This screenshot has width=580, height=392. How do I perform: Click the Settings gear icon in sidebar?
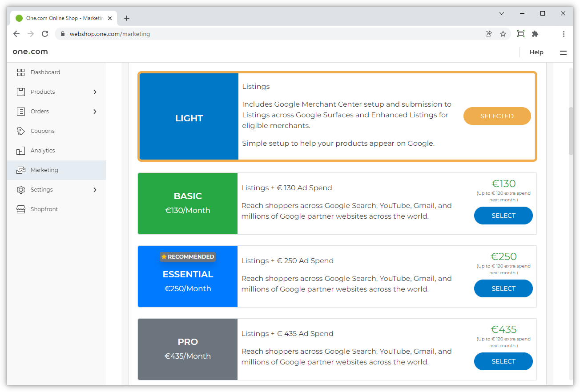point(21,190)
